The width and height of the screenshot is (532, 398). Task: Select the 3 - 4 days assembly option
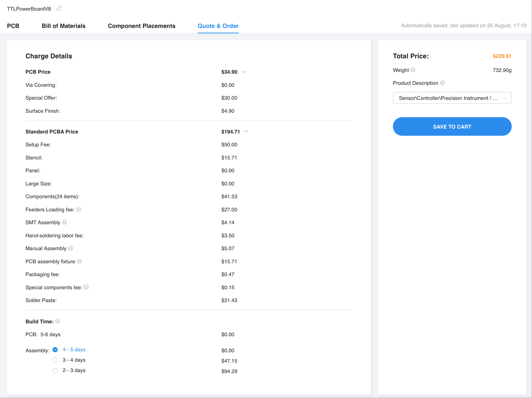[x=55, y=360]
